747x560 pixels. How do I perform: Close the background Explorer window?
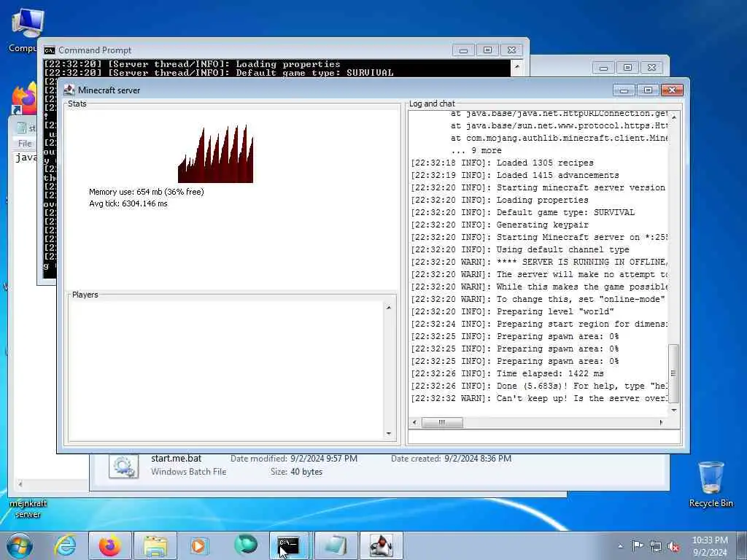[652, 68]
